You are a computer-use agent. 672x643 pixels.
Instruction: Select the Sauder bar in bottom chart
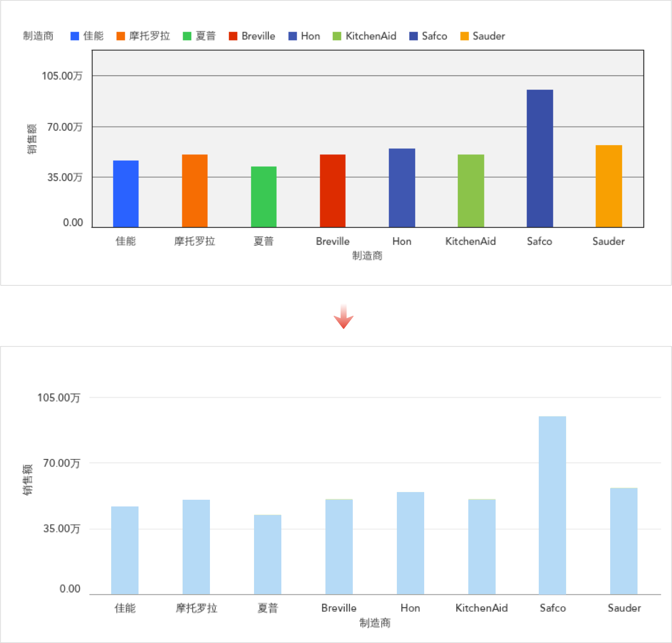(624, 541)
